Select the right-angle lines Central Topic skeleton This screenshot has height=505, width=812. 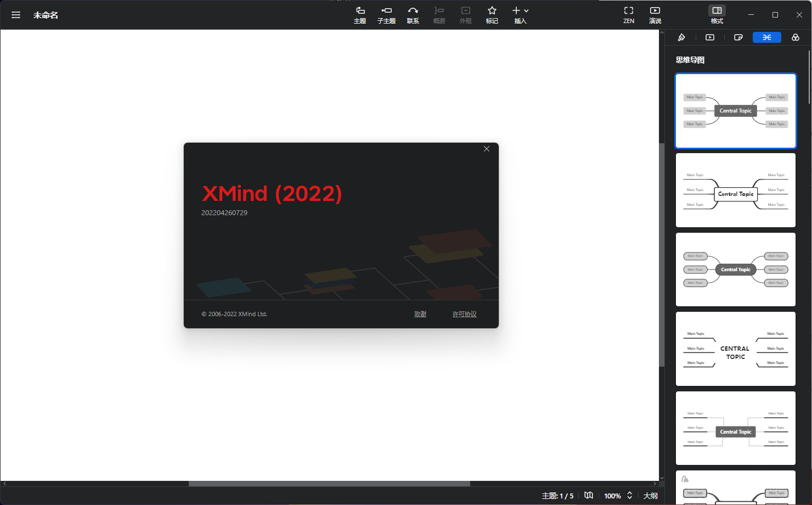[x=736, y=428]
